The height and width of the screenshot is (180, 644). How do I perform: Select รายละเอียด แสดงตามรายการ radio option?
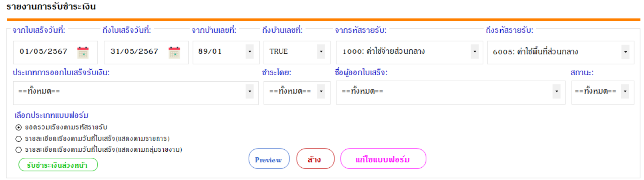coord(18,139)
